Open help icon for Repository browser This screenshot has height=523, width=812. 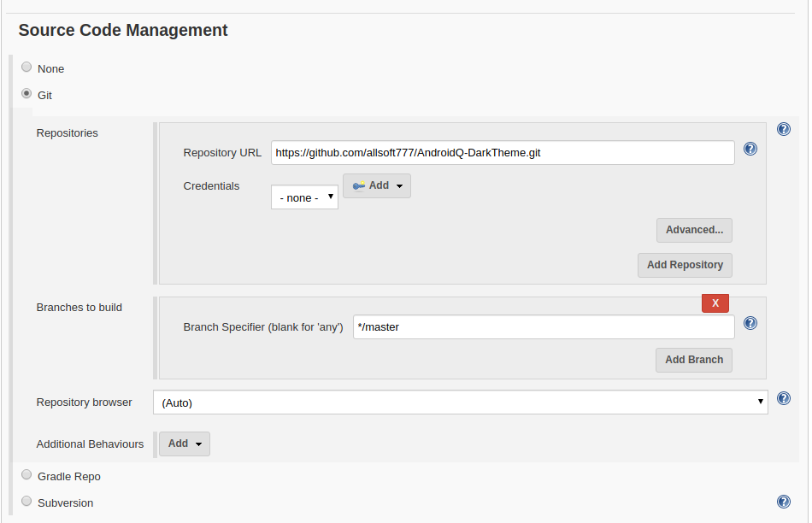tap(784, 398)
